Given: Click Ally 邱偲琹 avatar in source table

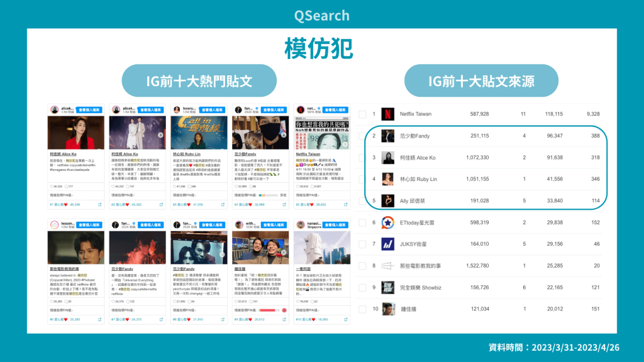Looking at the screenshot, I should pyautogui.click(x=387, y=200).
